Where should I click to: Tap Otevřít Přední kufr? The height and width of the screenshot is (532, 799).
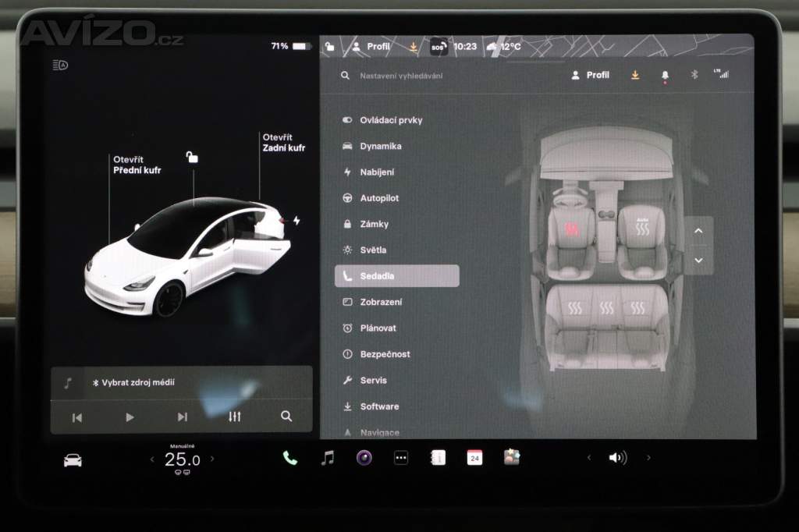coord(137,165)
